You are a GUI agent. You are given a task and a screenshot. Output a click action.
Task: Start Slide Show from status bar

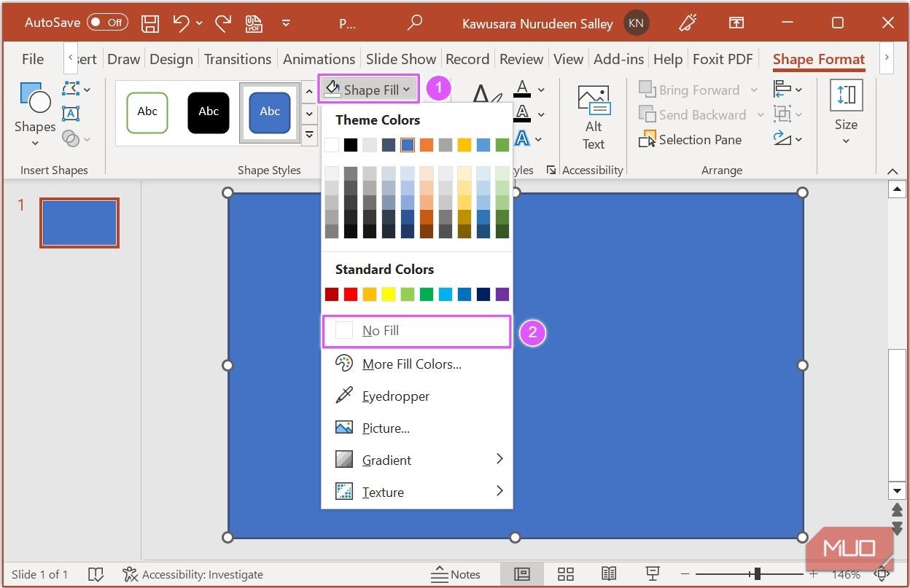653,573
